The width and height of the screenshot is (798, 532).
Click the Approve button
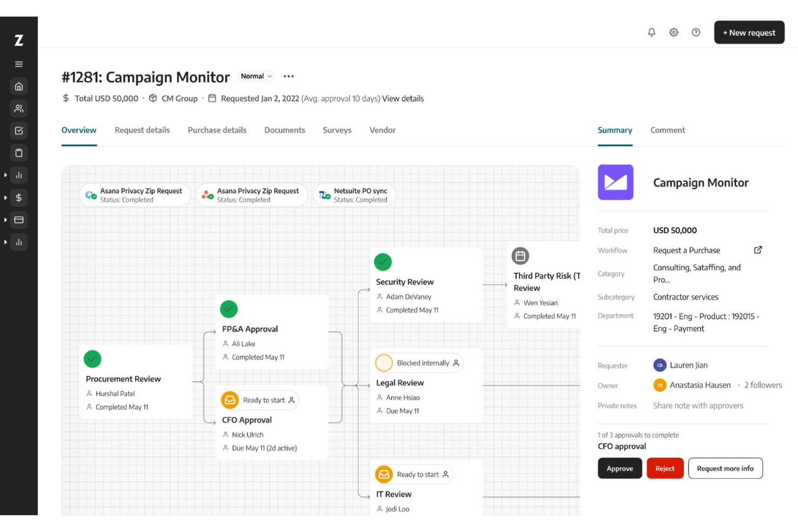click(620, 468)
